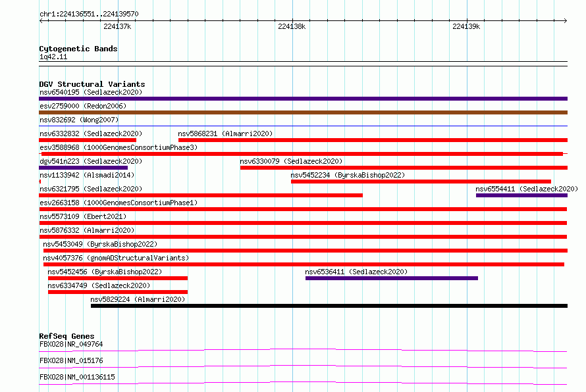Click the 224138k ruler tick label

(292, 26)
